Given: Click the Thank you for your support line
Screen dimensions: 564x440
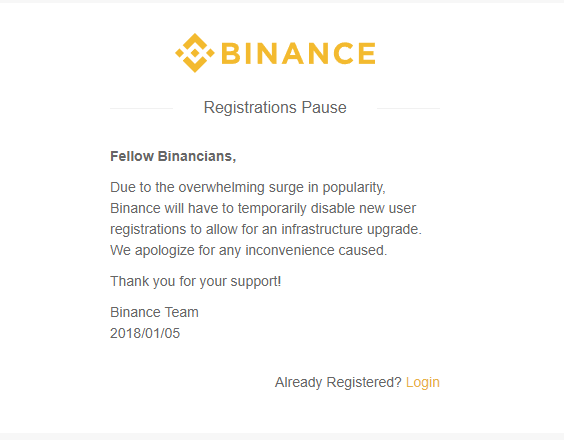Looking at the screenshot, I should pyautogui.click(x=196, y=281).
